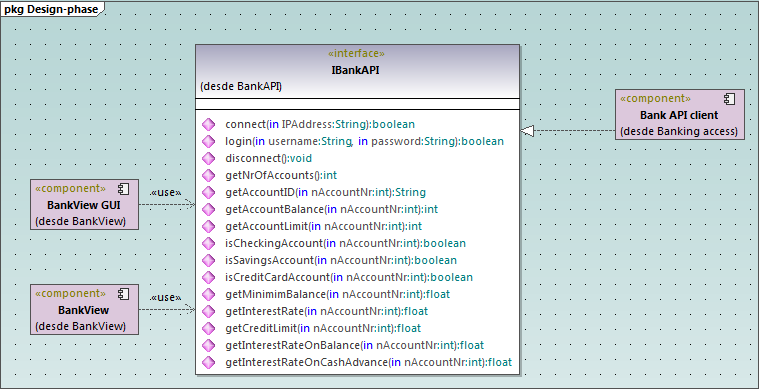Select the diamond icon beside isSavingsAccount
Viewport: 759px width, 389px height.
pos(208,260)
